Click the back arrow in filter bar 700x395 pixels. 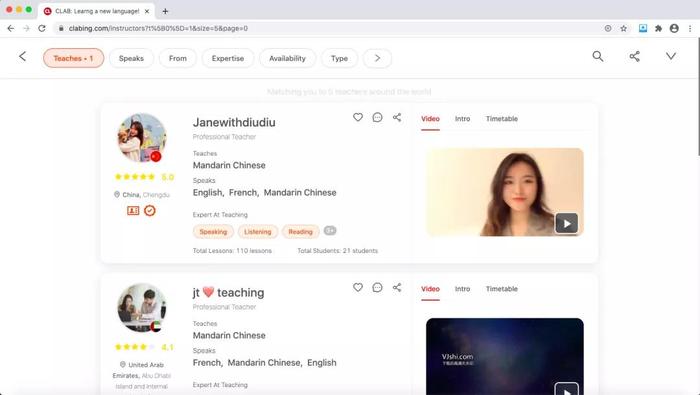coord(22,57)
